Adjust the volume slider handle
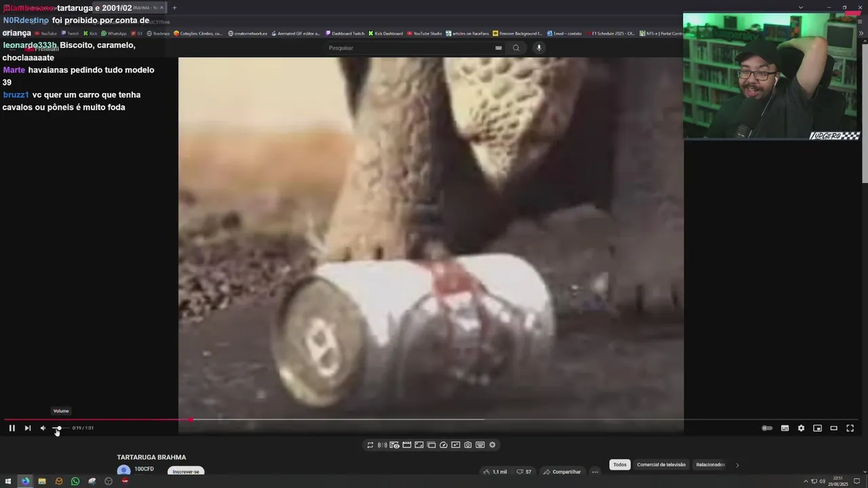 (x=59, y=428)
